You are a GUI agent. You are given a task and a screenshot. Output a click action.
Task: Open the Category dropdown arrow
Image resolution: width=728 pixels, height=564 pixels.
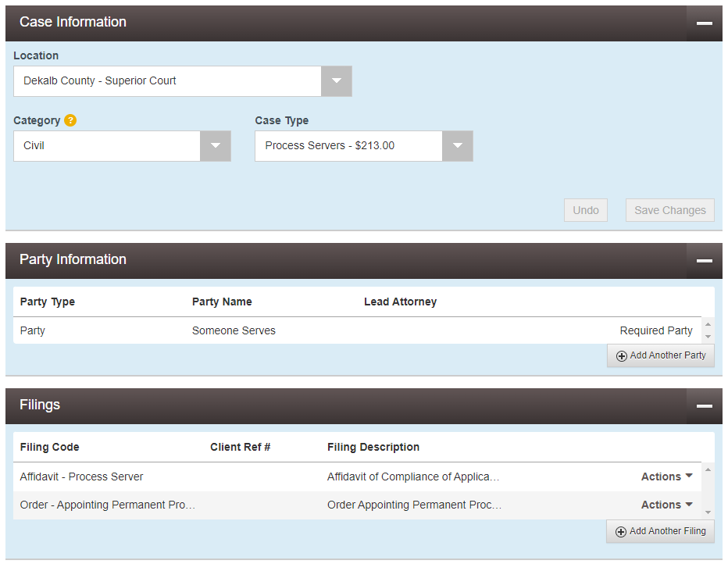pyautogui.click(x=215, y=146)
